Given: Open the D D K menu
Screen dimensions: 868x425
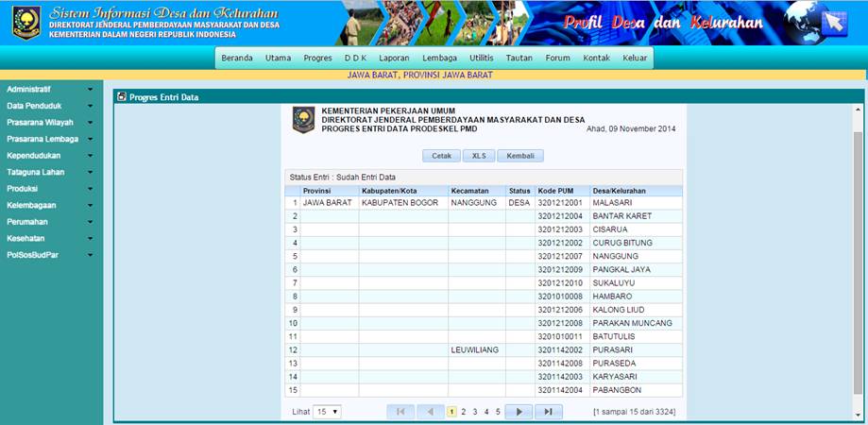Looking at the screenshot, I should tap(355, 58).
